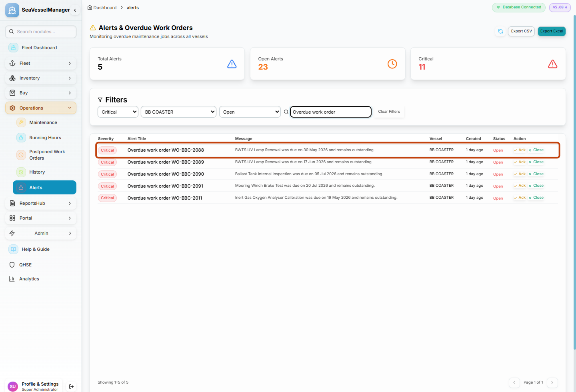Open Running Hours menu item
The height and width of the screenshot is (392, 576).
pyautogui.click(x=44, y=138)
